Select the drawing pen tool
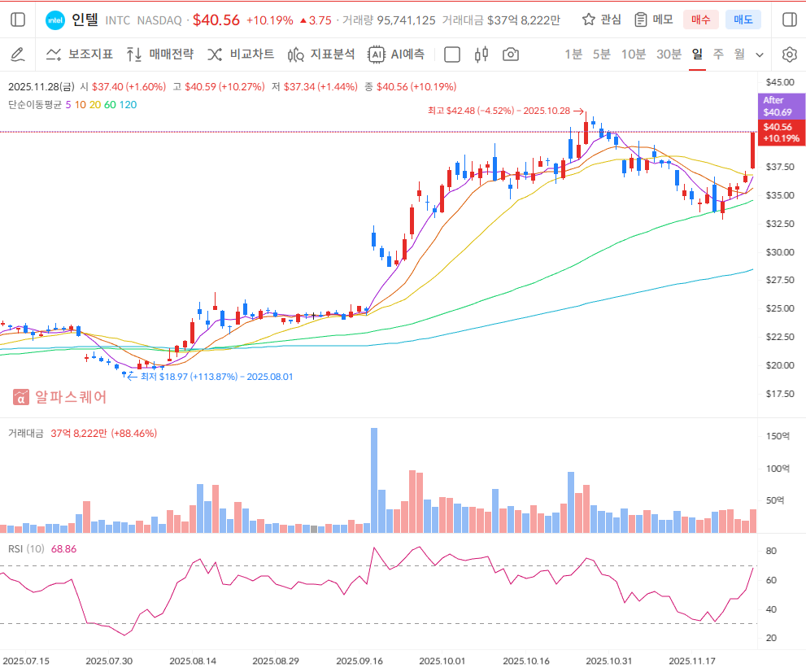Screen dimensions: 806x672 pyautogui.click(x=18, y=55)
